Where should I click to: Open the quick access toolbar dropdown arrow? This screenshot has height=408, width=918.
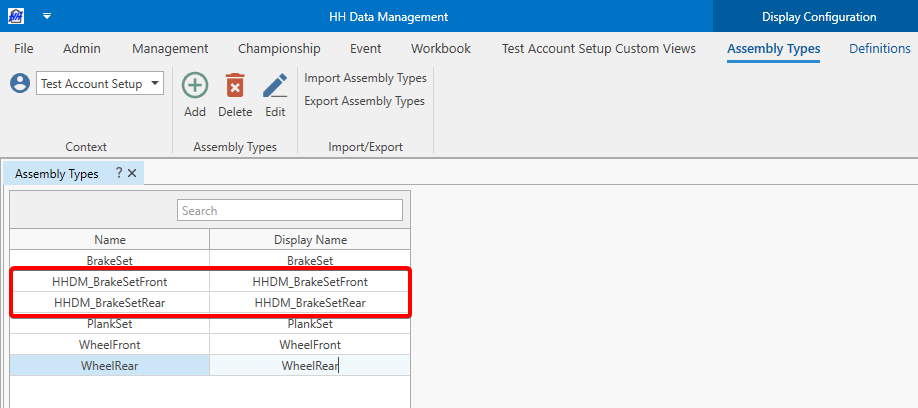46,17
